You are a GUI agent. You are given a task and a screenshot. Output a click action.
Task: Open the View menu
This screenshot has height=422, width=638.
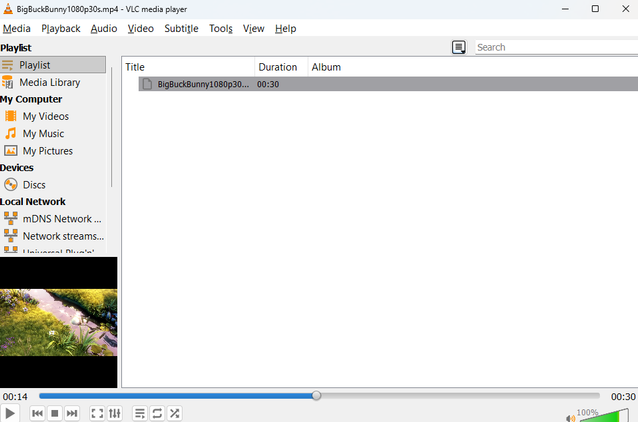coord(253,28)
